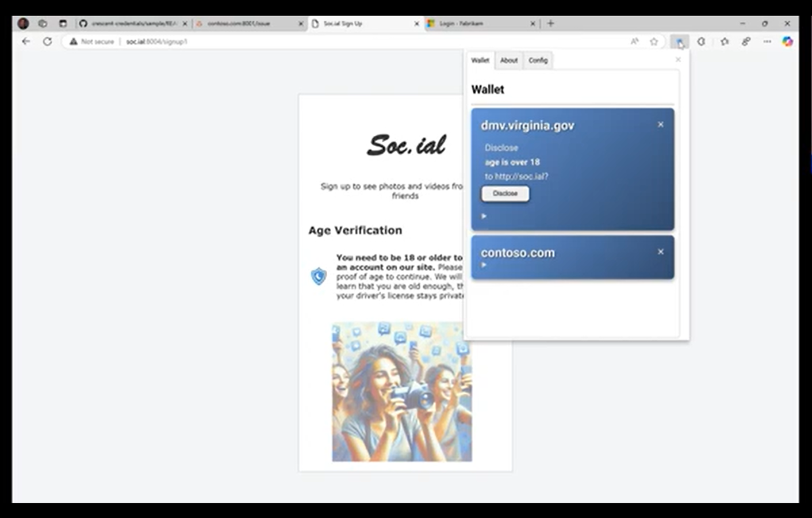Click the contoso.com card title
This screenshot has width=812, height=518.
518,253
